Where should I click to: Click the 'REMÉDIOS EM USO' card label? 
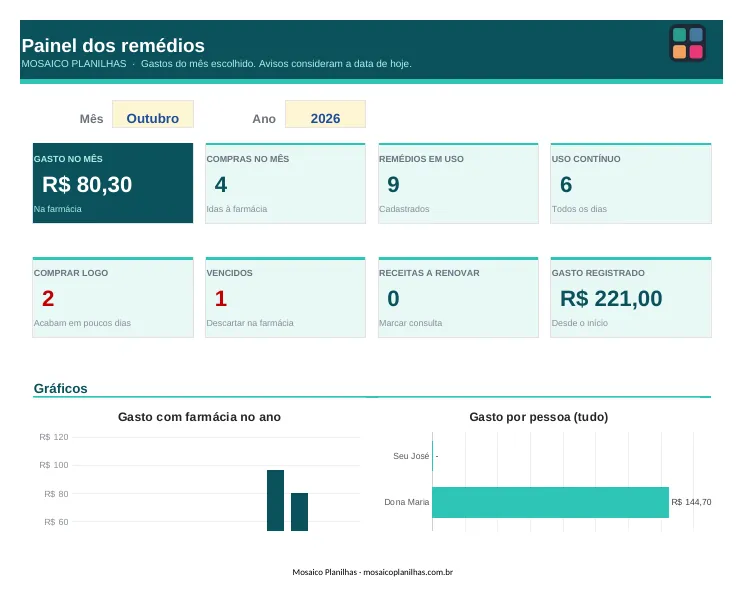421,159
